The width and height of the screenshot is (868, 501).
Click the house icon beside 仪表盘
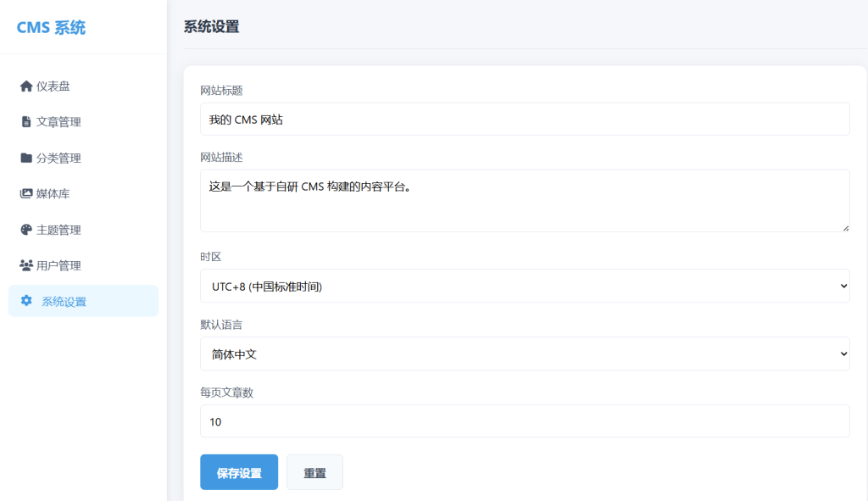(x=25, y=86)
